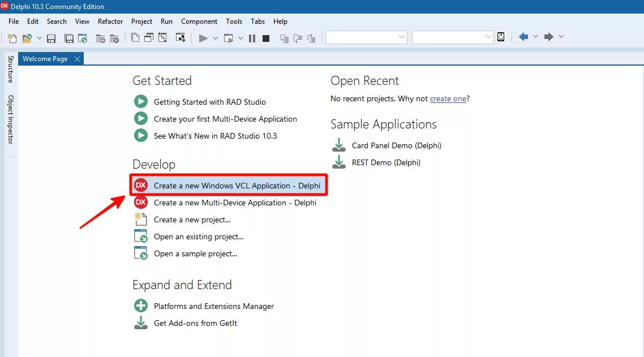644x357 pixels.
Task: Open the View menu
Action: [x=82, y=21]
